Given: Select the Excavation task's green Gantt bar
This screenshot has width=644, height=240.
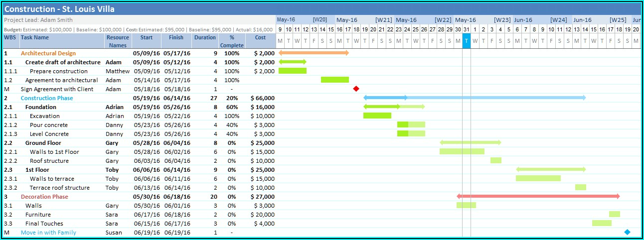Looking at the screenshot, I should coord(377,116).
